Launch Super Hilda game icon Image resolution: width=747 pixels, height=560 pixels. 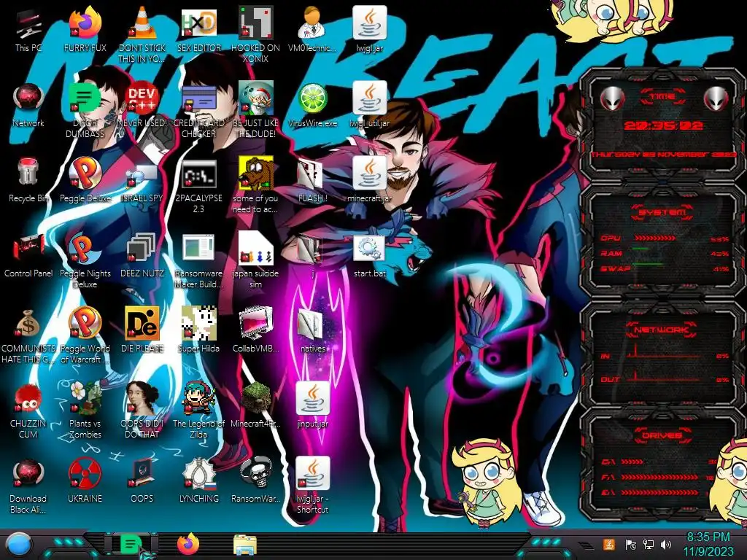tap(198, 330)
